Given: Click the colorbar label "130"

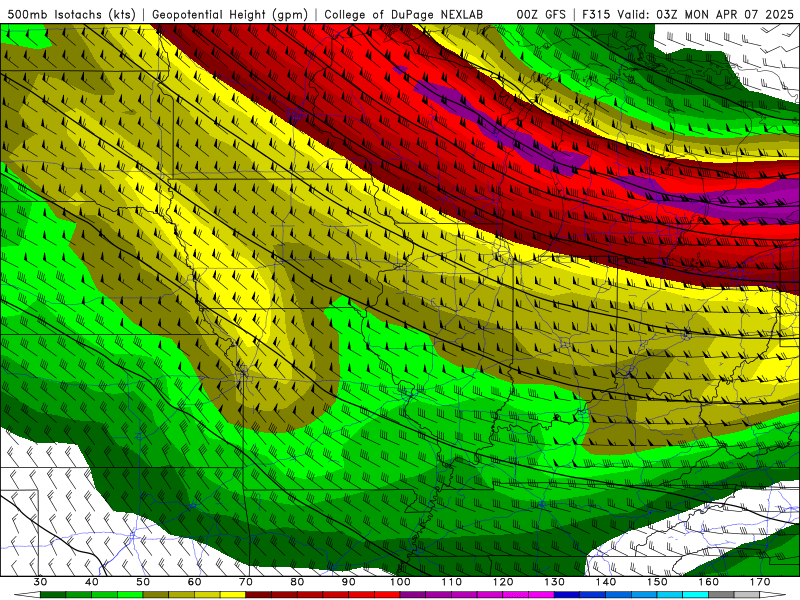Looking at the screenshot, I should point(554,582).
